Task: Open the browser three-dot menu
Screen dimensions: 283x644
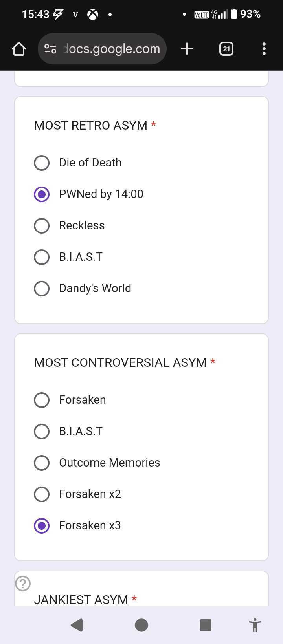Action: point(264,49)
